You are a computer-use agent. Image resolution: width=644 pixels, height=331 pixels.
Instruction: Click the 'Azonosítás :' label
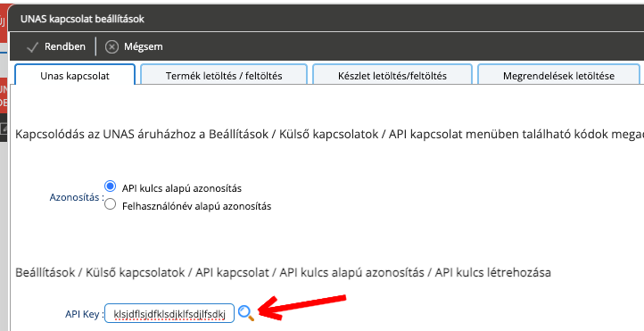[77, 197]
